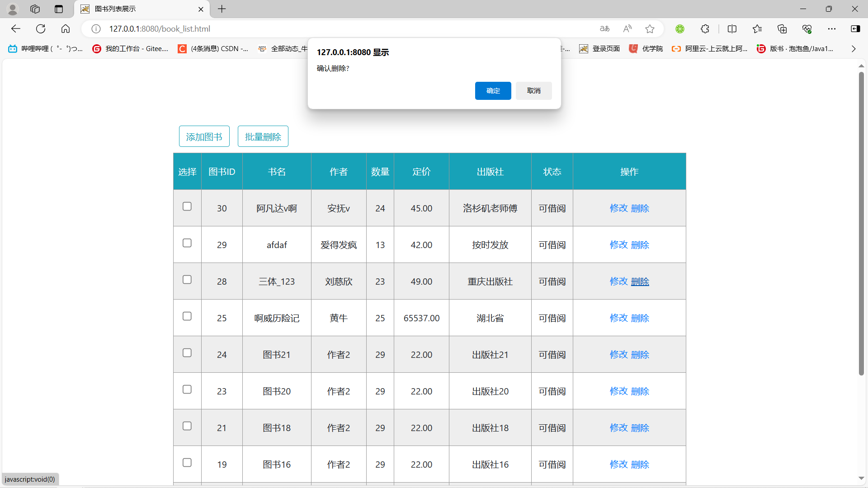Open a new tab with plus icon

222,9
